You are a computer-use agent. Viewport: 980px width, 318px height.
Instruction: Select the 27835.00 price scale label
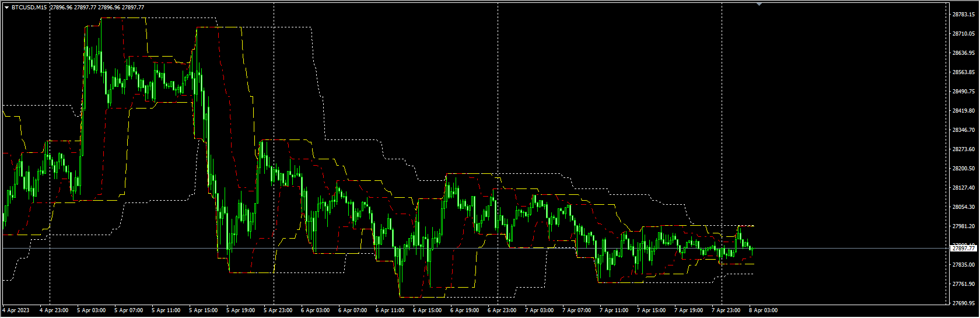tap(963, 265)
